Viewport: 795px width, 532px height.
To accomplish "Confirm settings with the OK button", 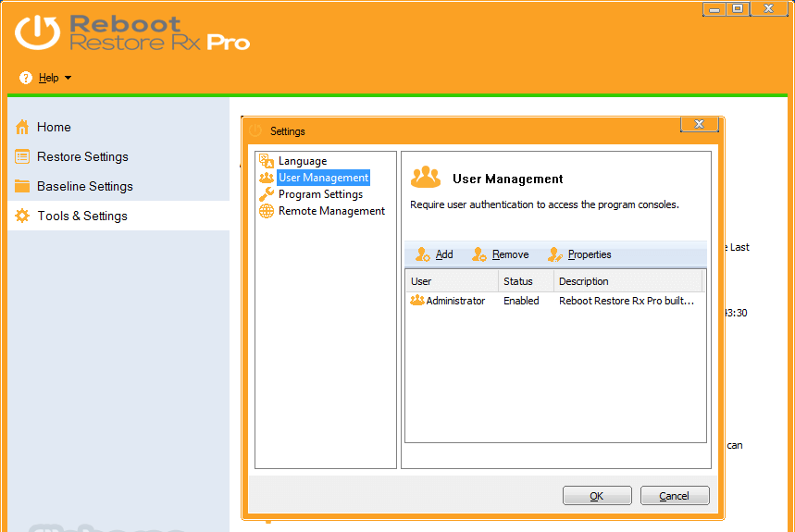I will [x=597, y=496].
